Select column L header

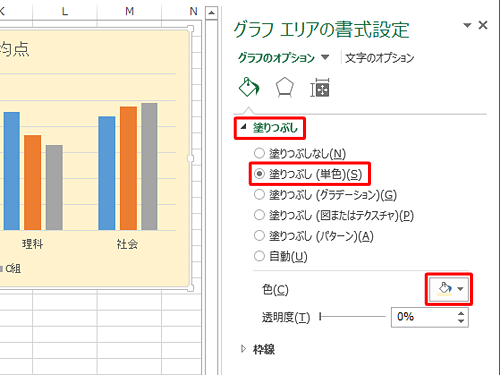pos(65,12)
